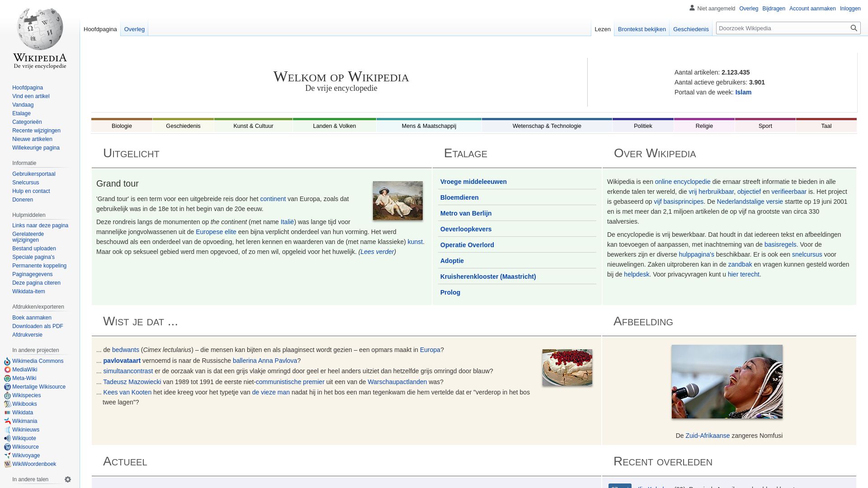Open the Permanente koppeling link

pyautogui.click(x=39, y=266)
